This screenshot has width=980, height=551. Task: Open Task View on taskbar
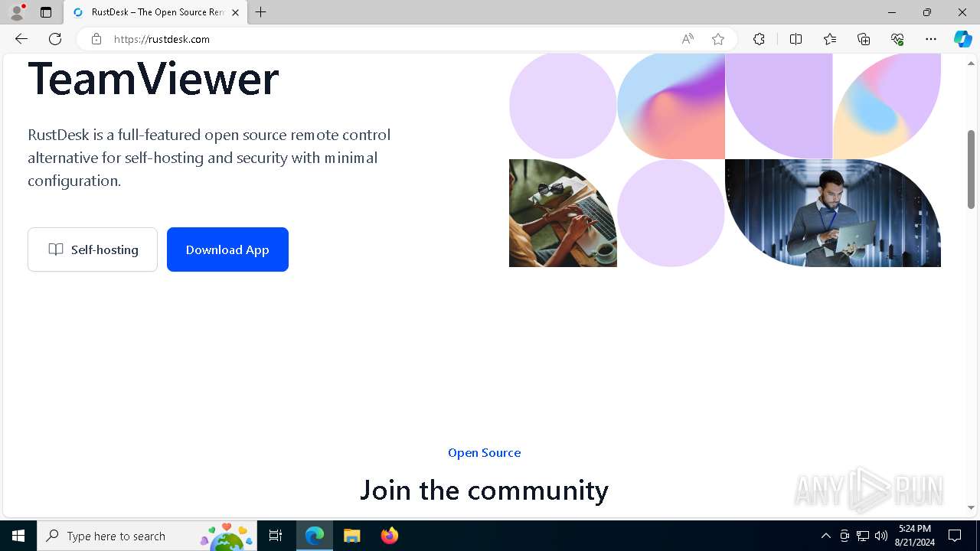point(276,536)
